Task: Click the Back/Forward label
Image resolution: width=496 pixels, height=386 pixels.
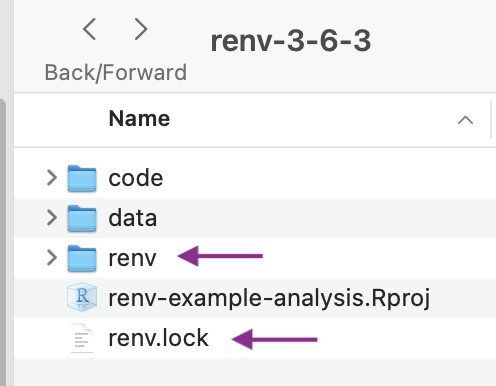Action: point(116,73)
